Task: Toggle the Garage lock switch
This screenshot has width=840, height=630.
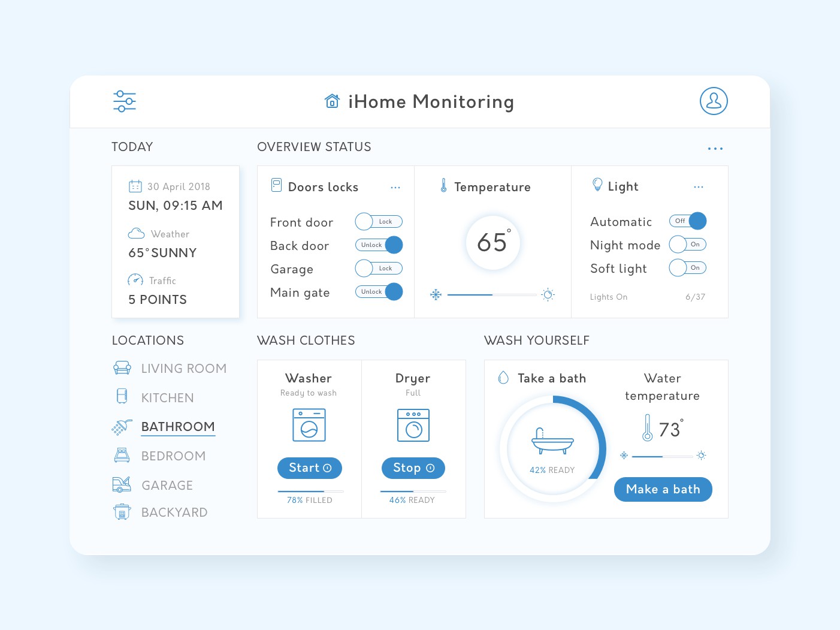Action: coord(379,268)
